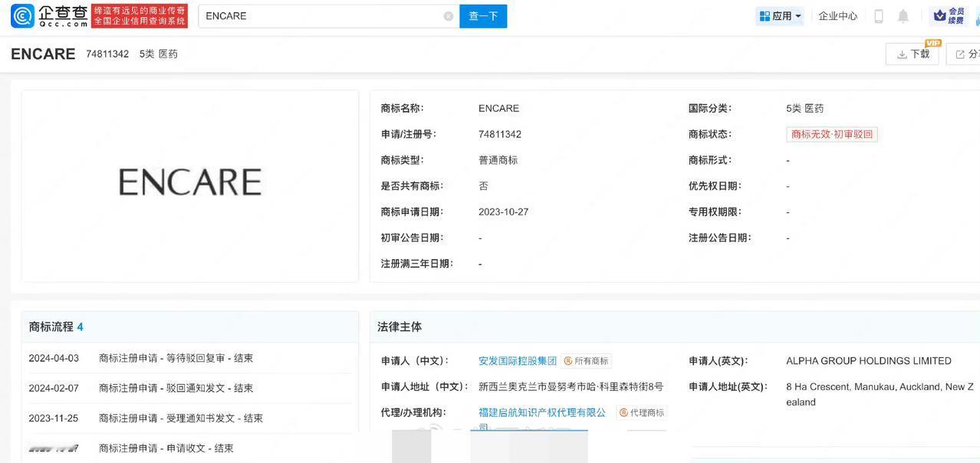Select the 驳回通知发文 process row
980x463 pixels.
pyautogui.click(x=189, y=388)
